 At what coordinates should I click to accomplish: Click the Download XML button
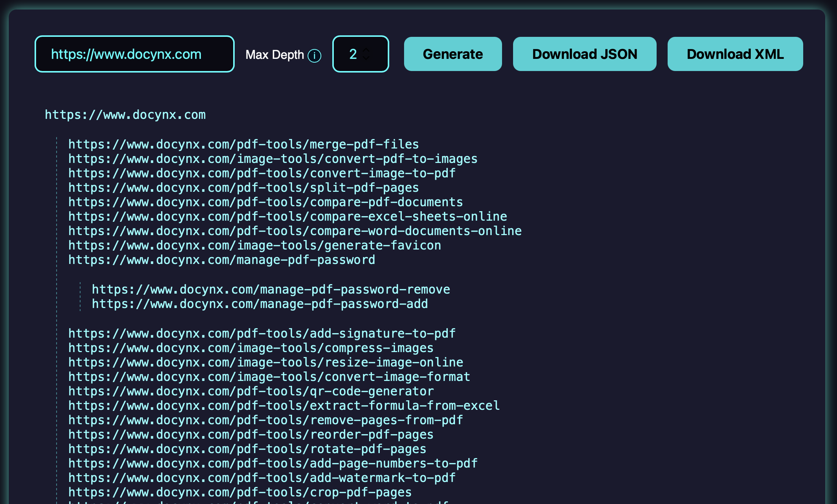click(x=735, y=54)
